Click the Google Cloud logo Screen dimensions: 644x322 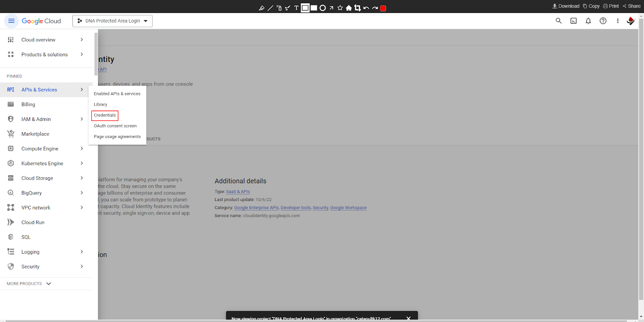tap(41, 21)
